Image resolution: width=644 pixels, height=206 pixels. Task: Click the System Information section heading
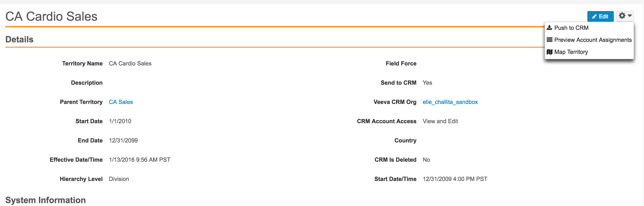[46, 200]
